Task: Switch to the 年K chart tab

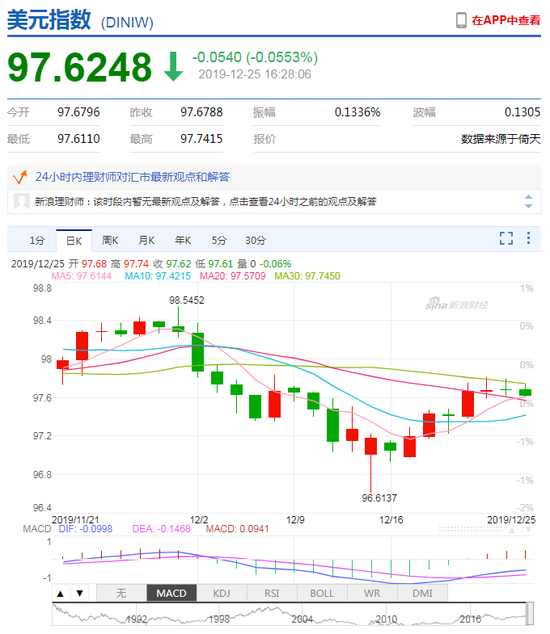Action: click(x=183, y=241)
